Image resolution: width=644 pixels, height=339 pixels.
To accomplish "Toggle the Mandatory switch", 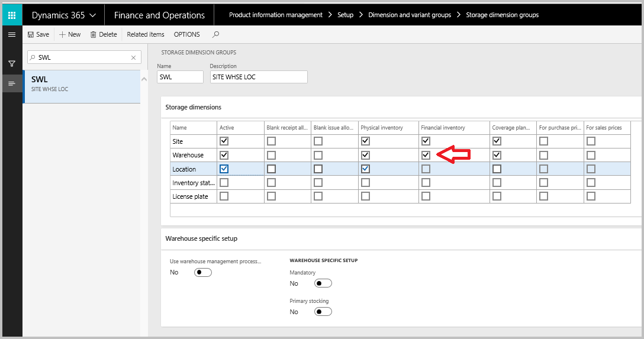I will (323, 283).
